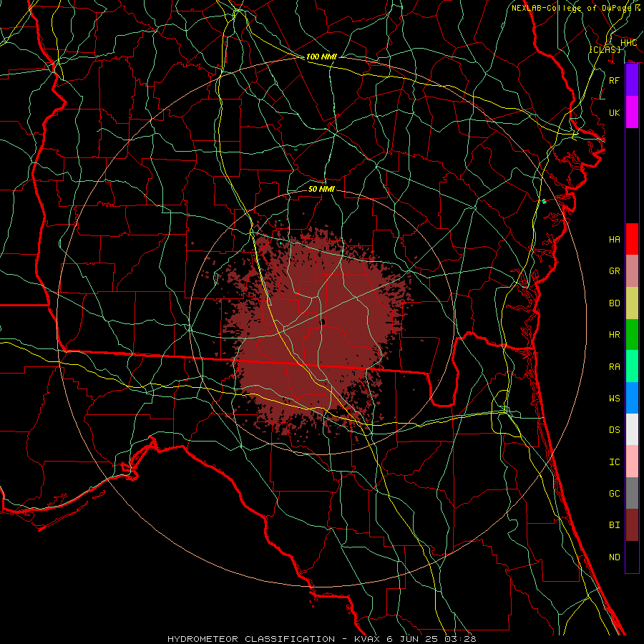Click the Hydrometeor Classification KVAX caption
644x644 pixels.
(x=321, y=639)
